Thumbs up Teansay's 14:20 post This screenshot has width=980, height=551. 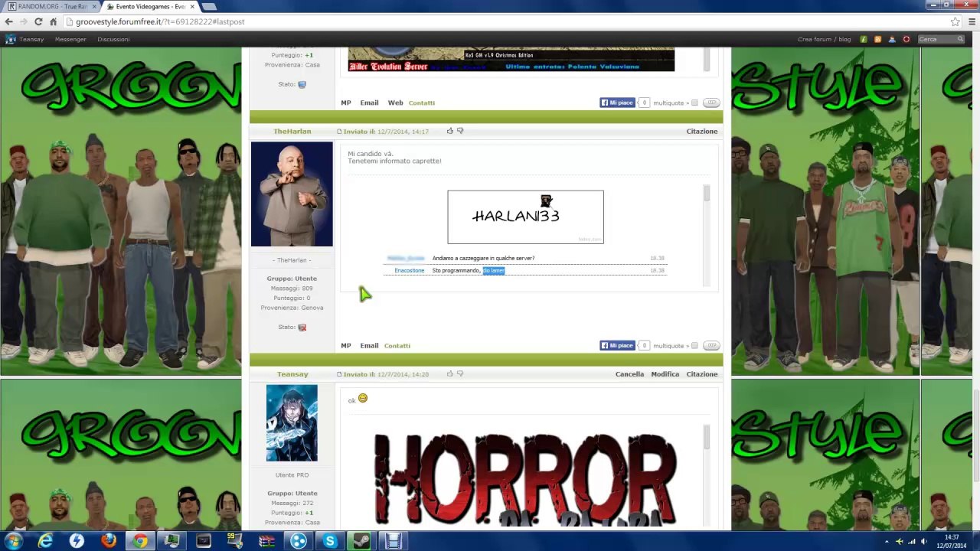coord(450,373)
